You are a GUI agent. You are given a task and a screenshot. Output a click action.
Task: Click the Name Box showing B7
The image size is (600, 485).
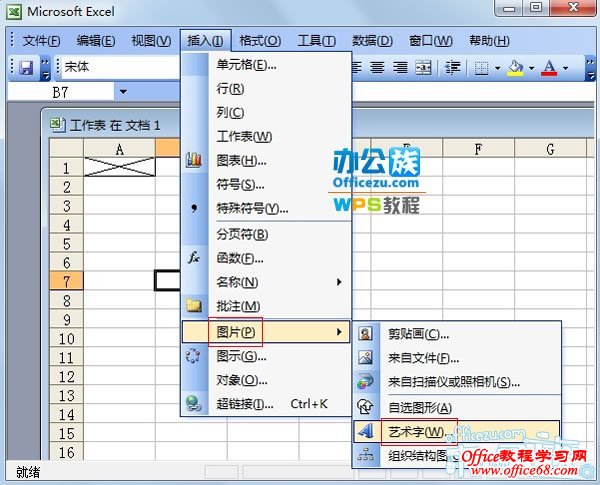click(x=60, y=92)
